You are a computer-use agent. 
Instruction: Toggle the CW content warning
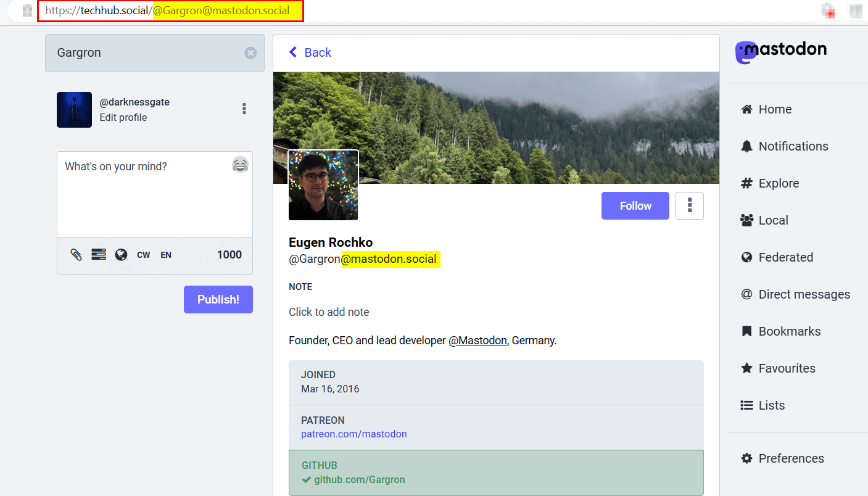click(x=144, y=255)
